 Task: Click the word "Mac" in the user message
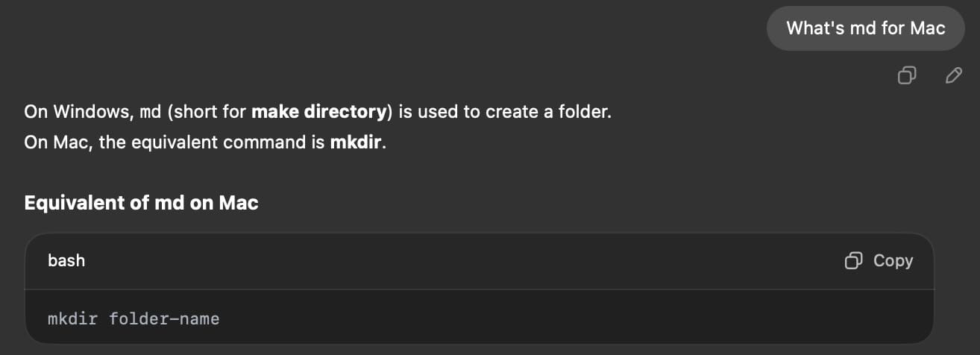[927, 28]
